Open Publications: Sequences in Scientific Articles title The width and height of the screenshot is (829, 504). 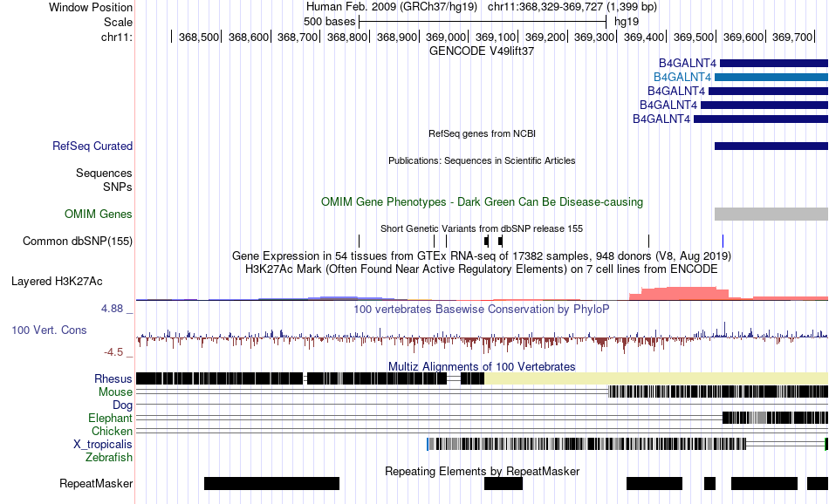(482, 160)
